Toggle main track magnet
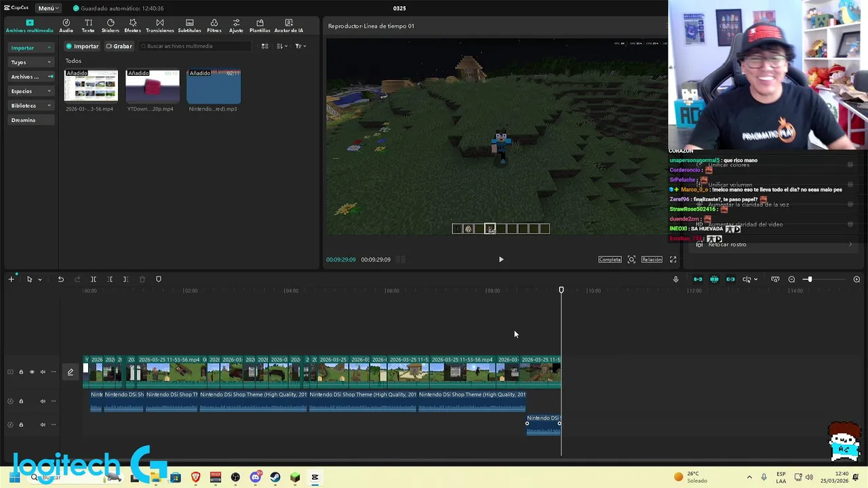Screen dimensions: 868x488 (698, 279)
